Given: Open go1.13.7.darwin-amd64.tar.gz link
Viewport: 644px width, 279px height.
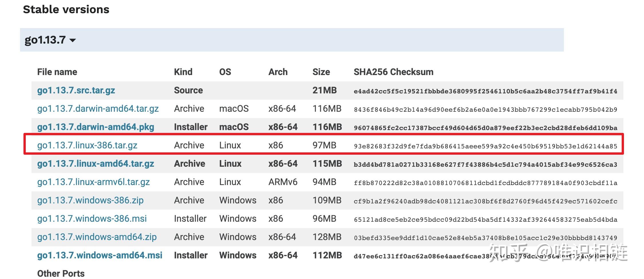Looking at the screenshot, I should (98, 109).
